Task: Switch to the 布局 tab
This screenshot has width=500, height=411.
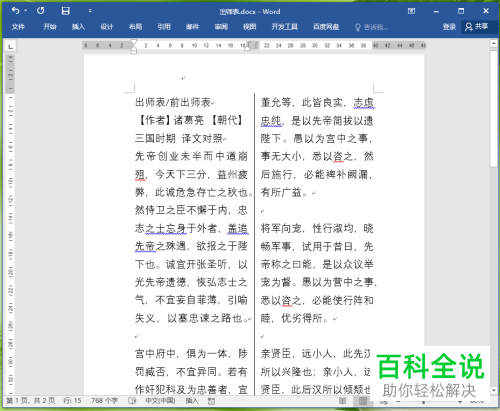Action: [135, 27]
